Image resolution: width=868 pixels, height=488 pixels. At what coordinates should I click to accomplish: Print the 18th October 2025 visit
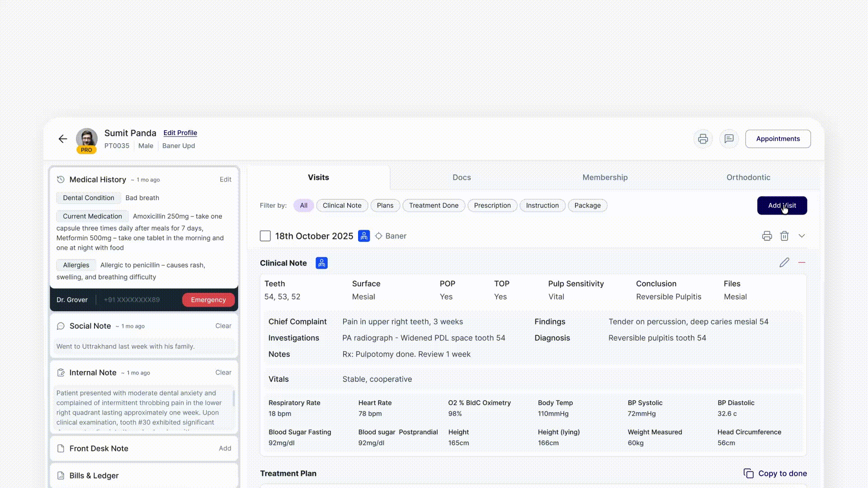point(767,235)
